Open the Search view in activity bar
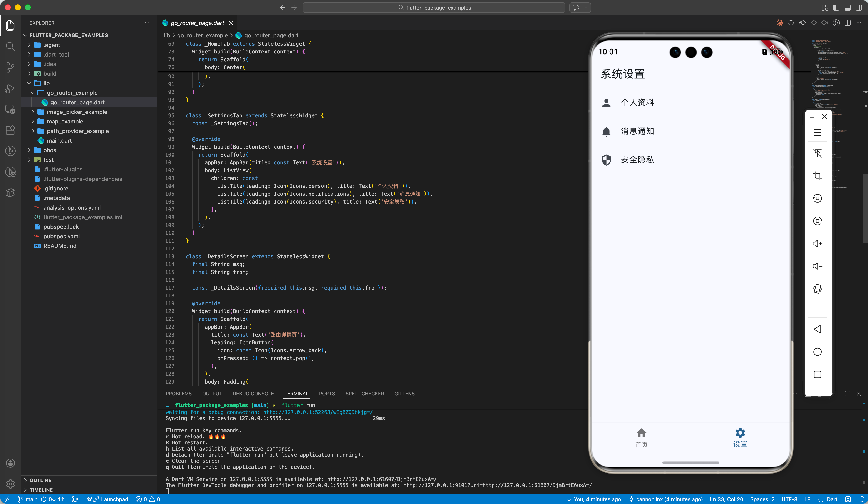 tap(10, 46)
